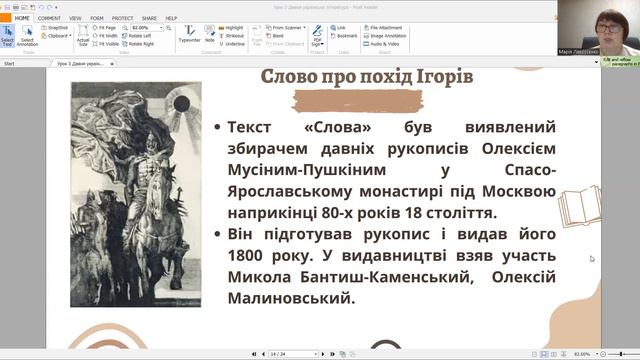Enable continuous facing view in status bar

click(564, 354)
